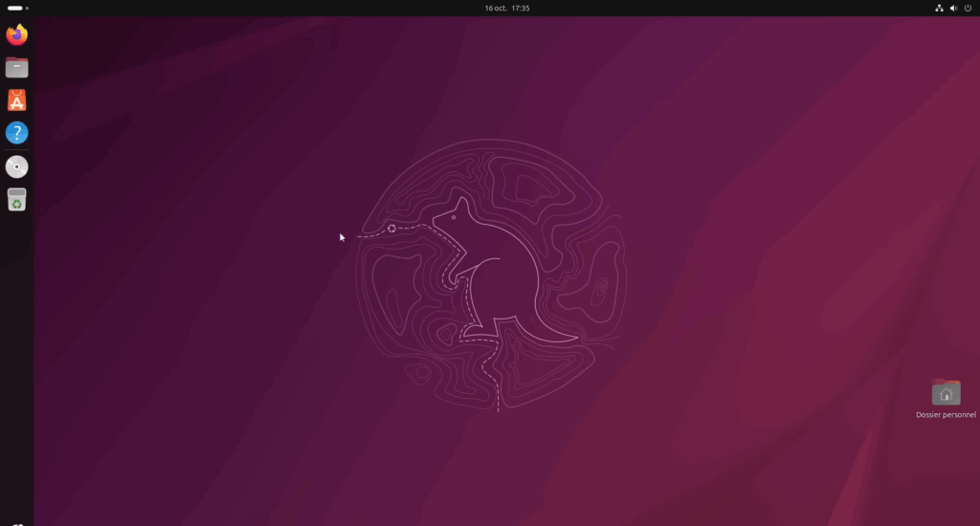Click the separator line in the dock
980x526 pixels.
(16, 150)
